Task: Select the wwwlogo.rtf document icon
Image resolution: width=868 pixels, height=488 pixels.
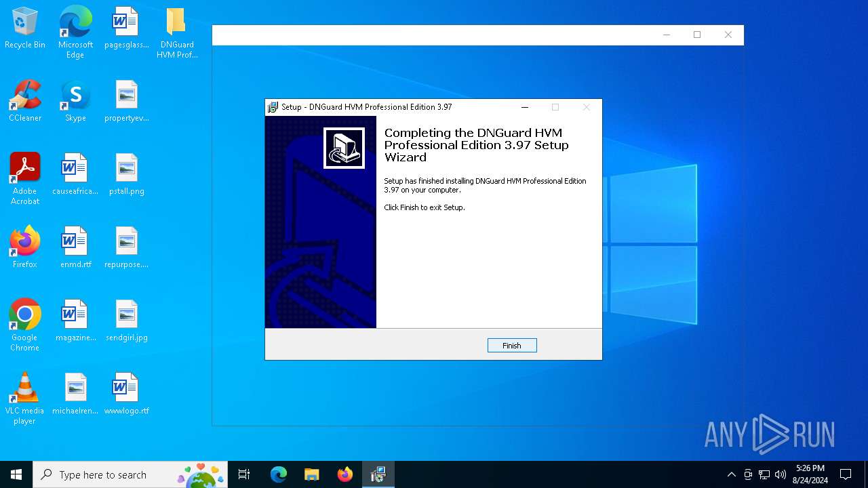Action: (x=126, y=394)
